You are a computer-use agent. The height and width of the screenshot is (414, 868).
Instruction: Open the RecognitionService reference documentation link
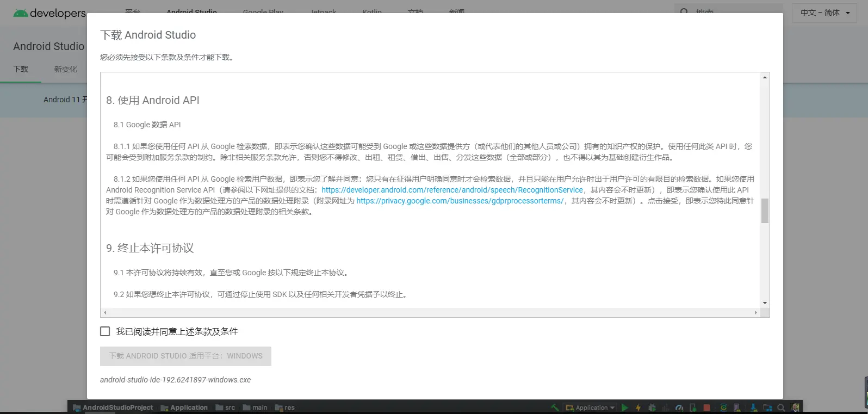click(452, 190)
